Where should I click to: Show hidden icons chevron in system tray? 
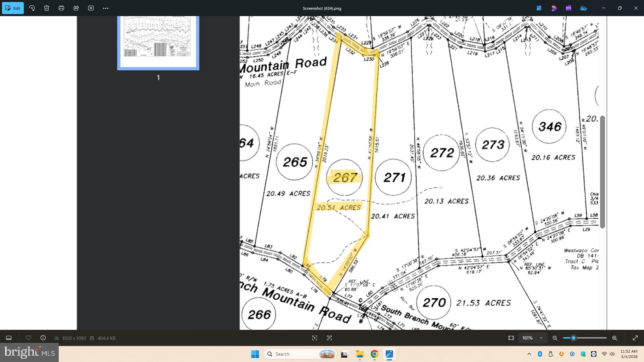coord(529,354)
